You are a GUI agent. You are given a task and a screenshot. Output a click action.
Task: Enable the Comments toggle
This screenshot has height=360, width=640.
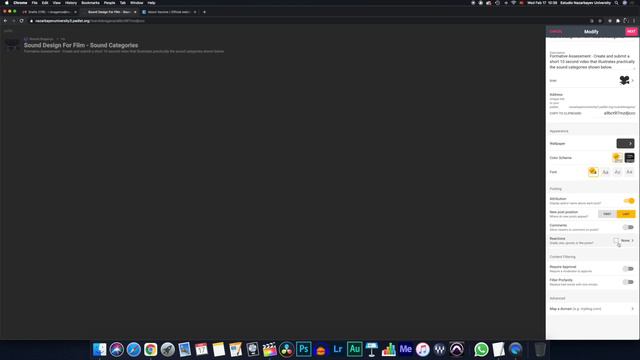point(629,227)
